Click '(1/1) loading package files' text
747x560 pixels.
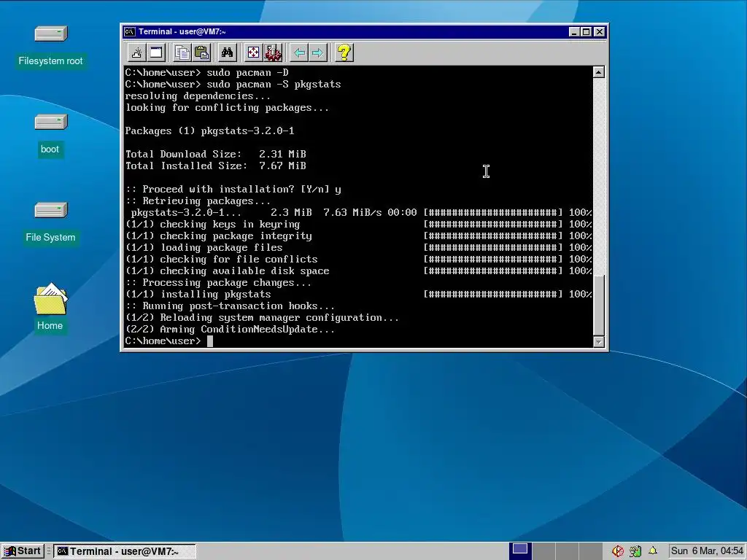click(x=204, y=248)
